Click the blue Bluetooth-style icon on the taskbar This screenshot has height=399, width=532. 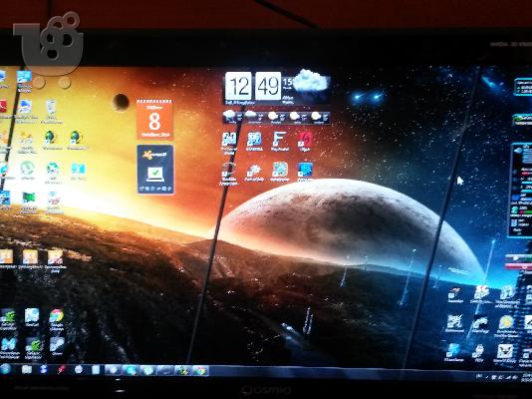click(x=44, y=369)
